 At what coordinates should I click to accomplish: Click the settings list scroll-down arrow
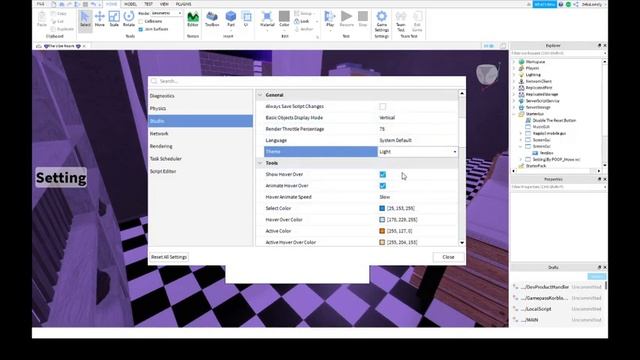click(x=462, y=243)
